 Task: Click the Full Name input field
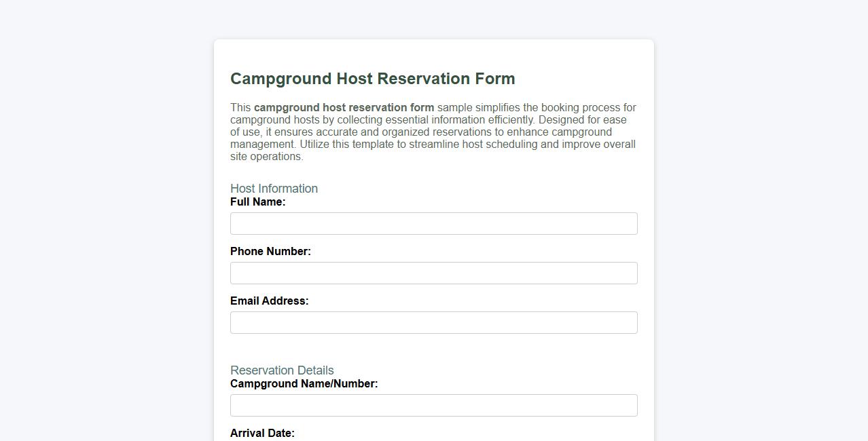coord(433,223)
